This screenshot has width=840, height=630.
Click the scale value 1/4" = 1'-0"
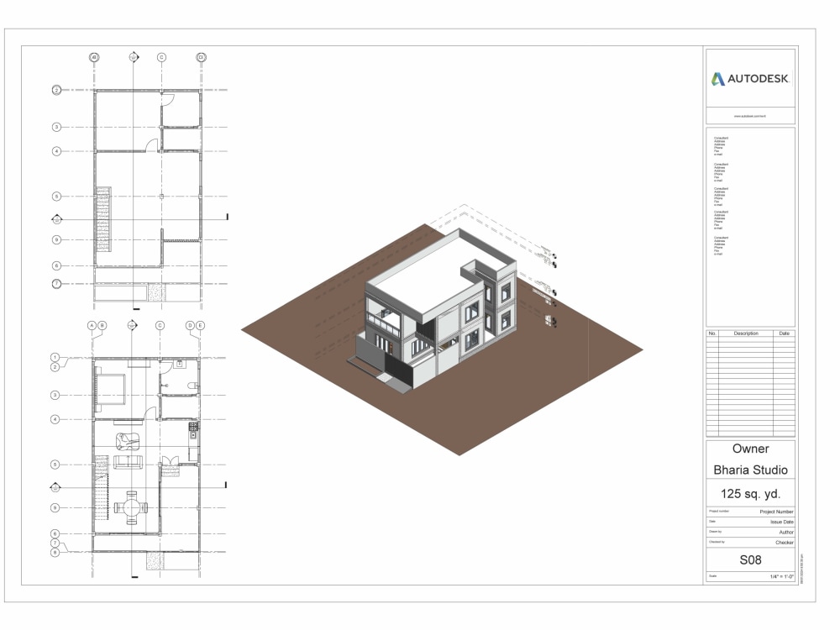[x=780, y=577]
